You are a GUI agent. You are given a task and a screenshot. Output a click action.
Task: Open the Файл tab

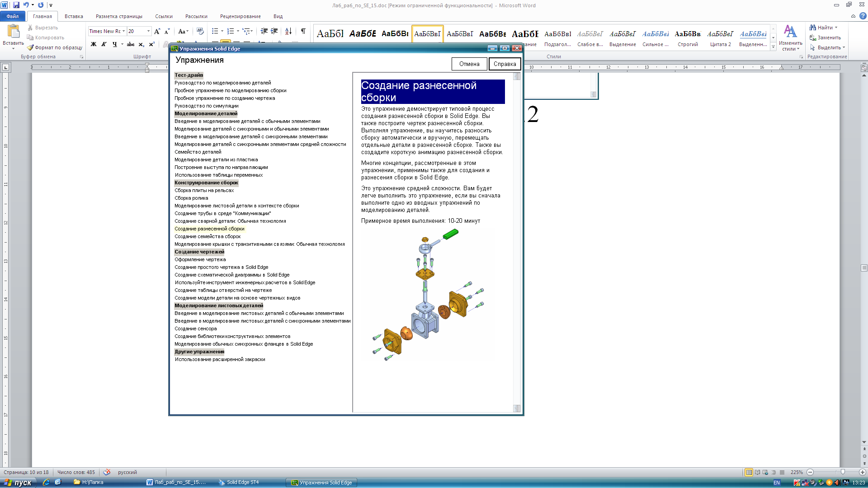[13, 16]
